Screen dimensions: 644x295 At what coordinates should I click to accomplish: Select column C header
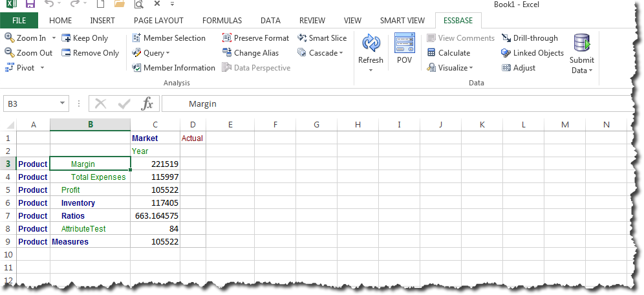pos(155,125)
